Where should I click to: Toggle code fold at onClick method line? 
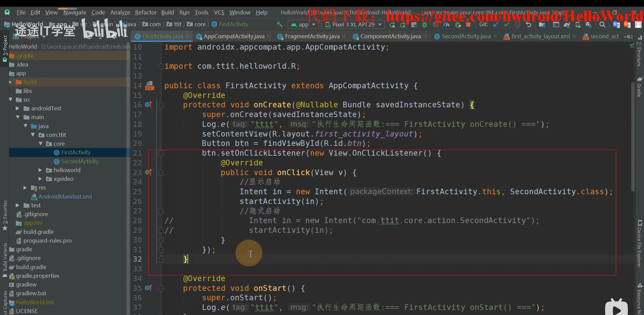click(162, 173)
